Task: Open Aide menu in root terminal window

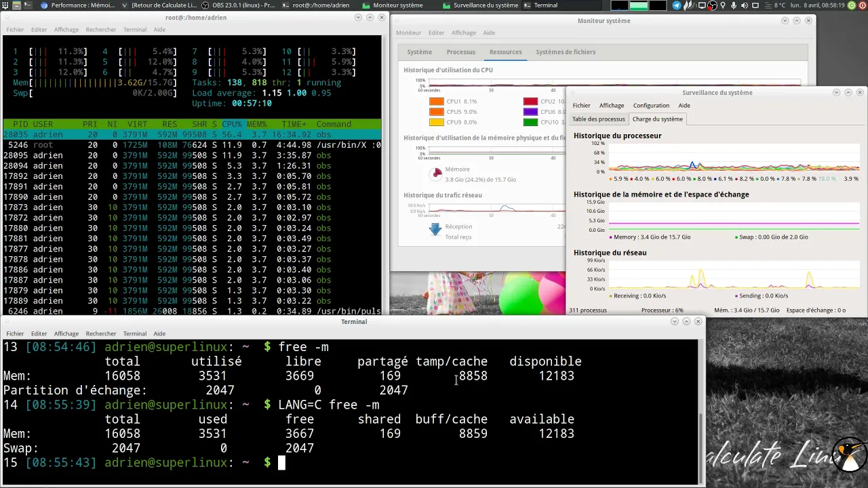Action: [x=159, y=30]
